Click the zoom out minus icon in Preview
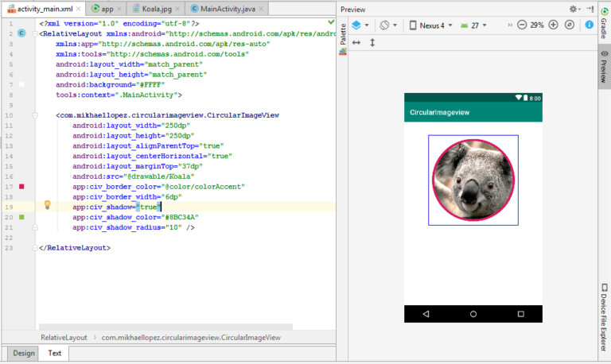 (x=522, y=25)
